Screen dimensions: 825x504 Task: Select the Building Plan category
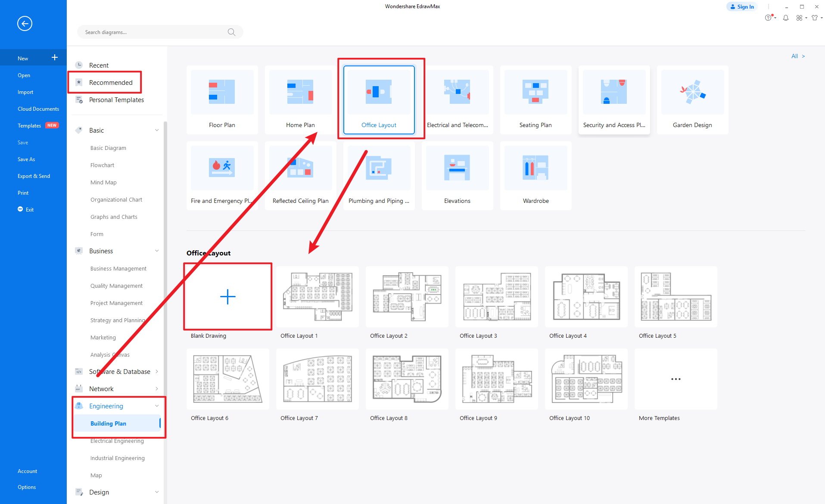[x=109, y=423]
